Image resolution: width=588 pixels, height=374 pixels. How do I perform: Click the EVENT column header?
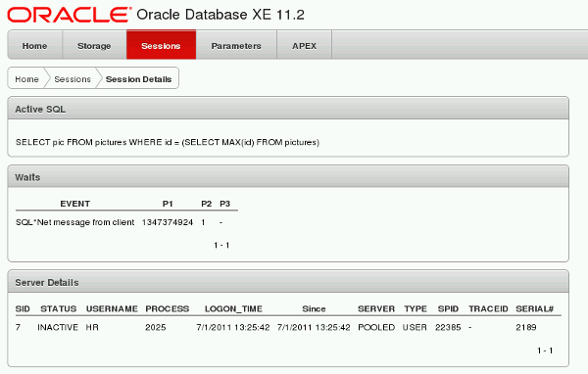tap(75, 204)
